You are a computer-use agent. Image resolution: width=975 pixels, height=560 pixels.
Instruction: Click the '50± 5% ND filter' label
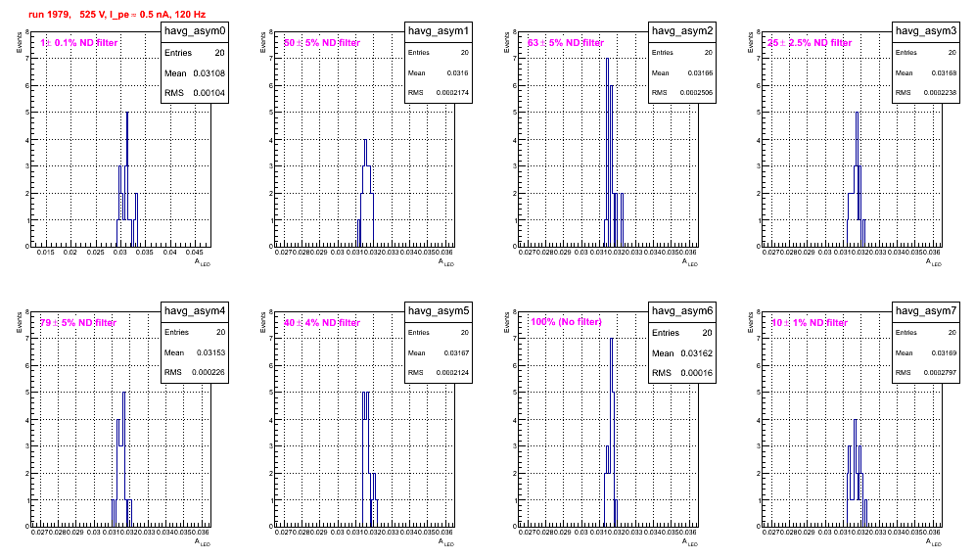(x=322, y=43)
